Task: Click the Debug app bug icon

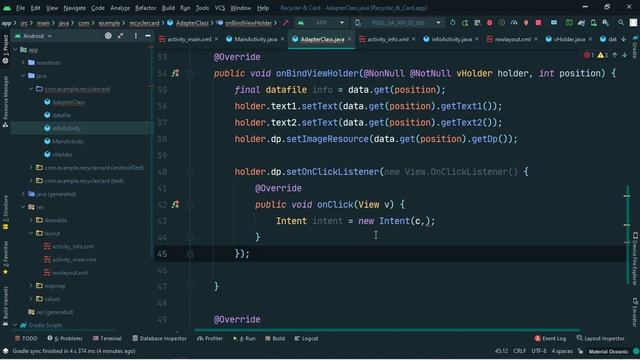Action: (x=489, y=23)
